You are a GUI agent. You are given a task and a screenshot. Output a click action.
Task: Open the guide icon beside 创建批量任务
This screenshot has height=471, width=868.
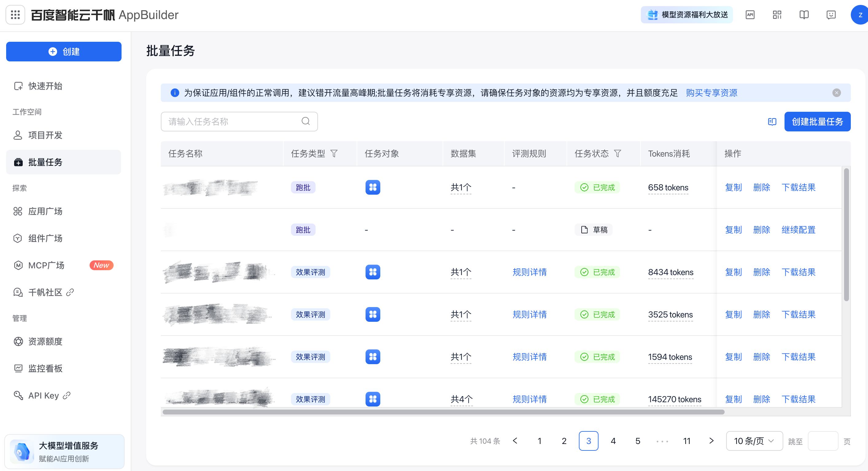(x=772, y=122)
